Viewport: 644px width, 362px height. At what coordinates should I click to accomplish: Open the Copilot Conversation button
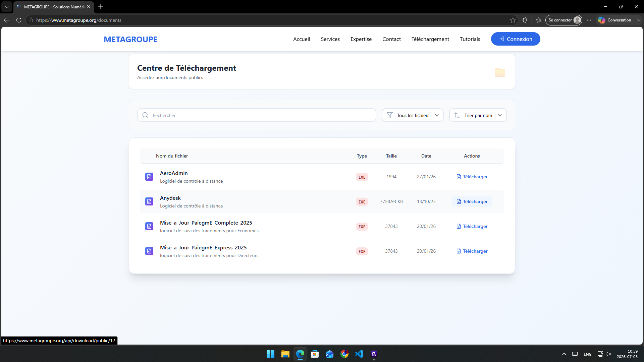[614, 20]
